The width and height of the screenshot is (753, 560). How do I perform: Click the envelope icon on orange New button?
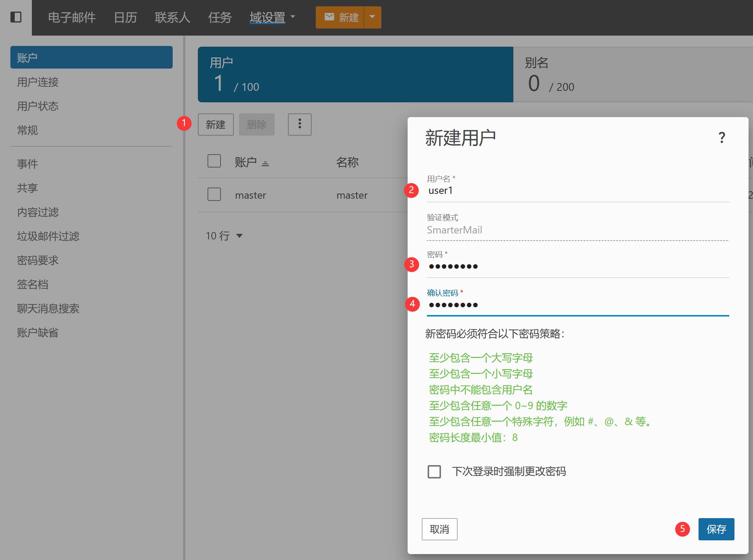(x=329, y=17)
